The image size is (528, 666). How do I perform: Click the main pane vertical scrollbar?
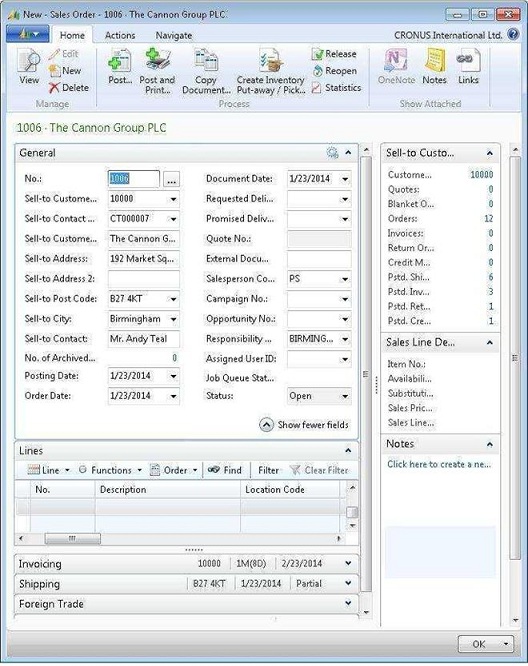coord(366,374)
